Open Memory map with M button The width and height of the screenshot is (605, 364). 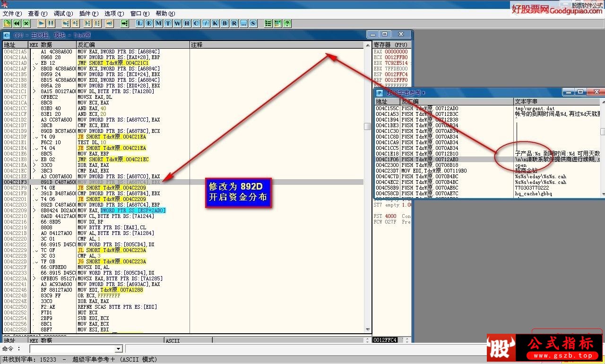pyautogui.click(x=158, y=23)
